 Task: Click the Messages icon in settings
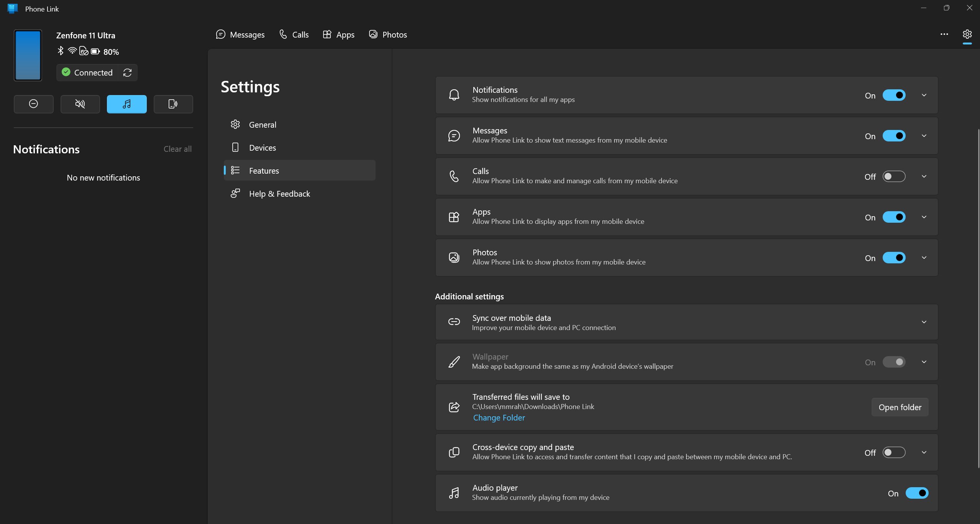[454, 136]
